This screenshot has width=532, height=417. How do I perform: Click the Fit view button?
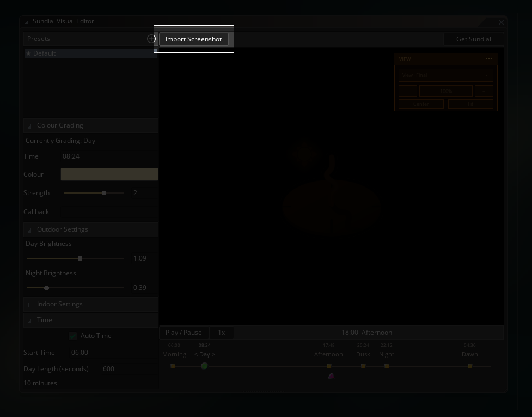click(x=470, y=104)
